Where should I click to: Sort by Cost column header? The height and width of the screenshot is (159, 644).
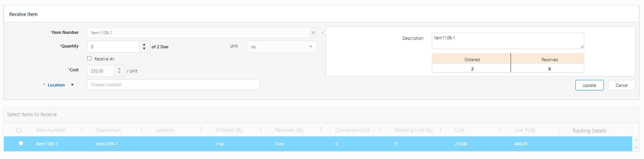pyautogui.click(x=459, y=130)
